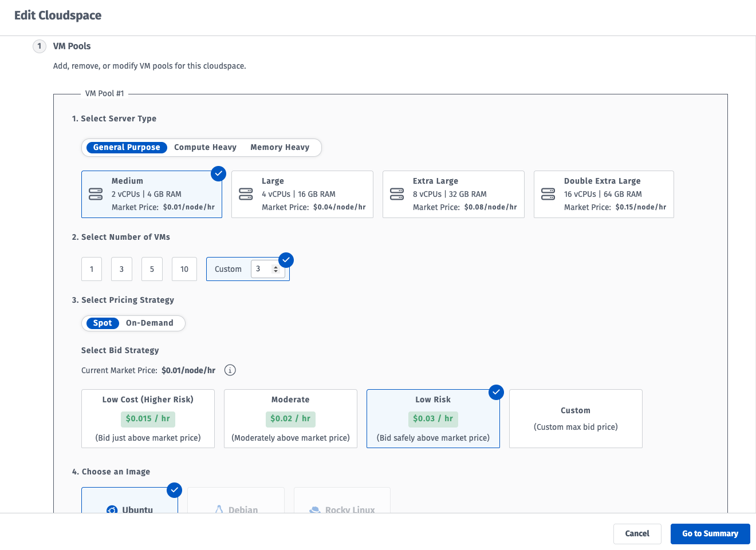Choose Low Cost (Higher Risk) bid strategy
Screen dimensions: 756x550
click(x=148, y=418)
